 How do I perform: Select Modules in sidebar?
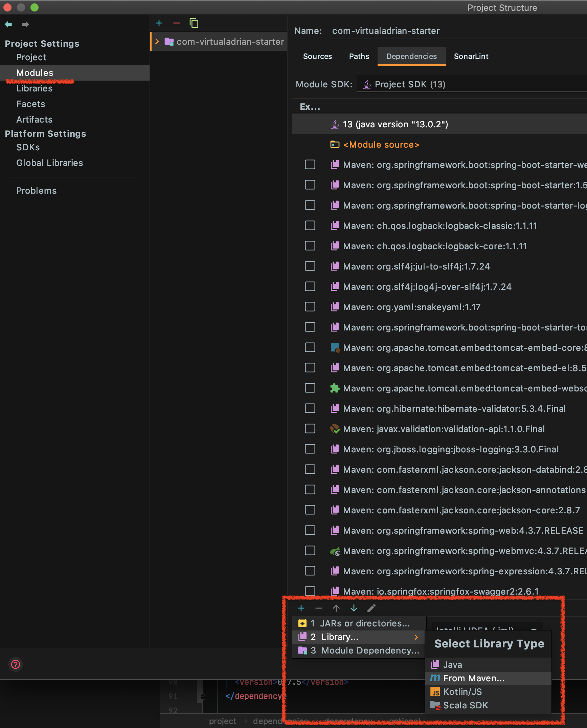click(75, 73)
